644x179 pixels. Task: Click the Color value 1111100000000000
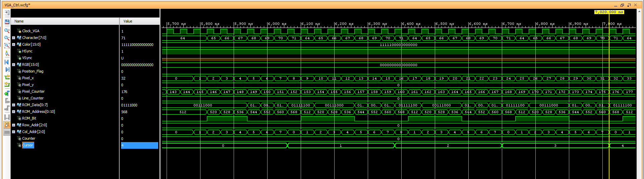point(137,45)
